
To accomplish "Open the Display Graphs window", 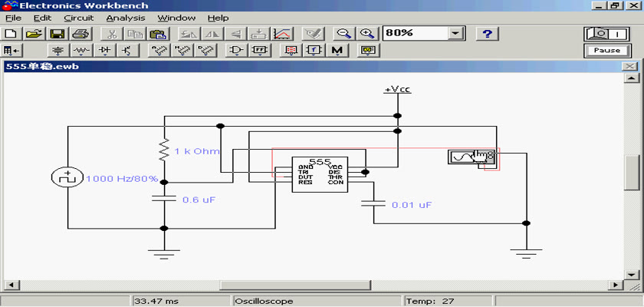I will pos(283,34).
